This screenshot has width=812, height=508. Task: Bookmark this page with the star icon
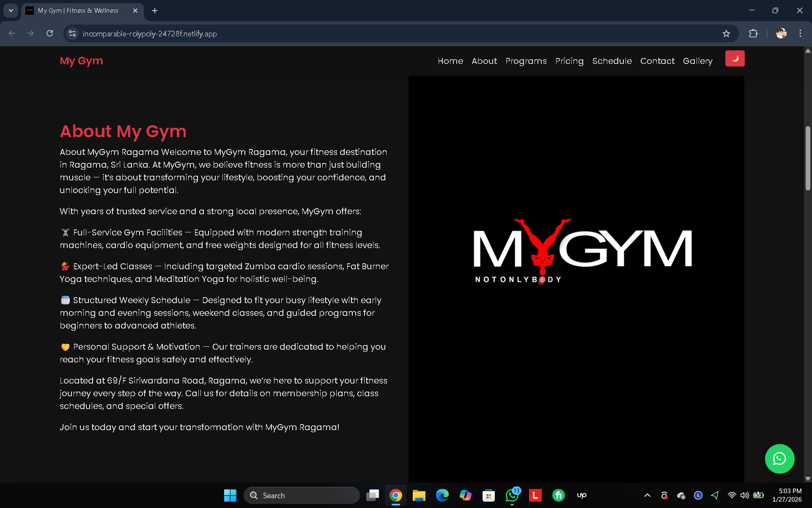727,33
